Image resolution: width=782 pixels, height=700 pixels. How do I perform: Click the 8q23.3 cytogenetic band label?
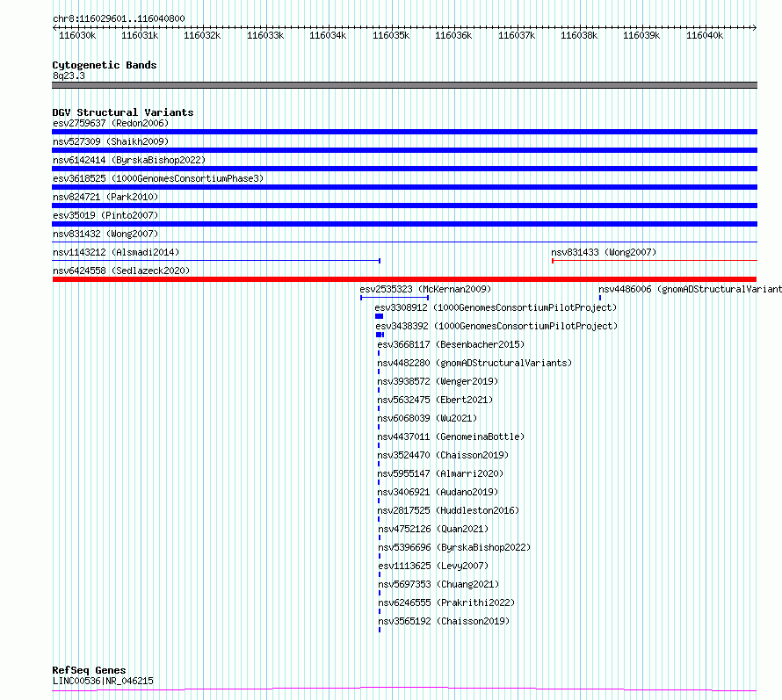tap(69, 76)
